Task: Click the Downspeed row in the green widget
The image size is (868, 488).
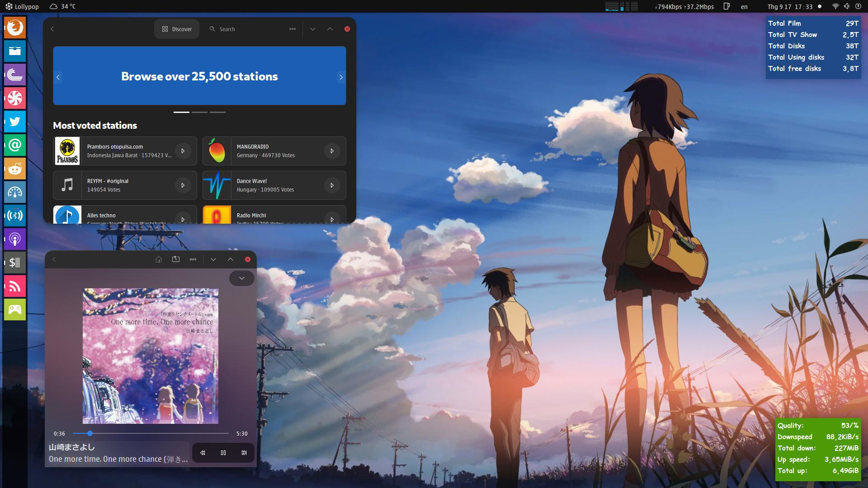Action: (x=818, y=437)
